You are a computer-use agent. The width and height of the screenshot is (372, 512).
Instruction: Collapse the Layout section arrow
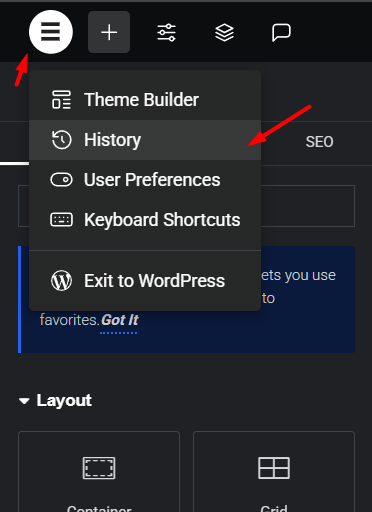coord(24,401)
